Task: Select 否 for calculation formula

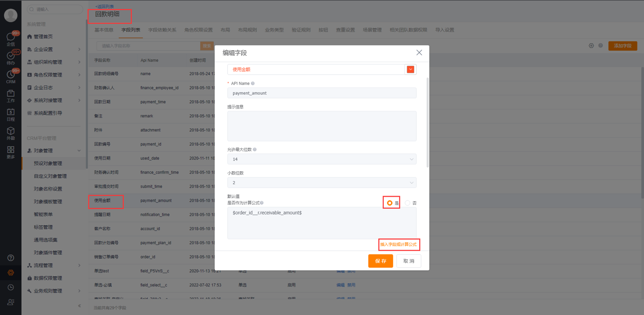Action: (407, 203)
